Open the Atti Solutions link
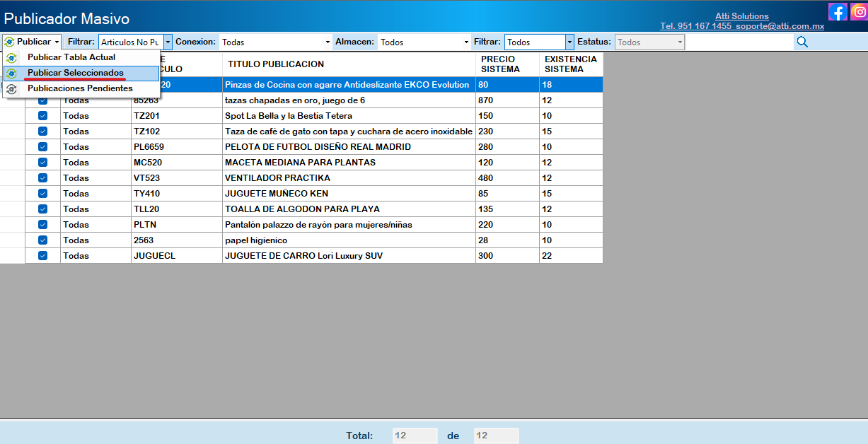Viewport: 868px width, 444px height. tap(742, 16)
